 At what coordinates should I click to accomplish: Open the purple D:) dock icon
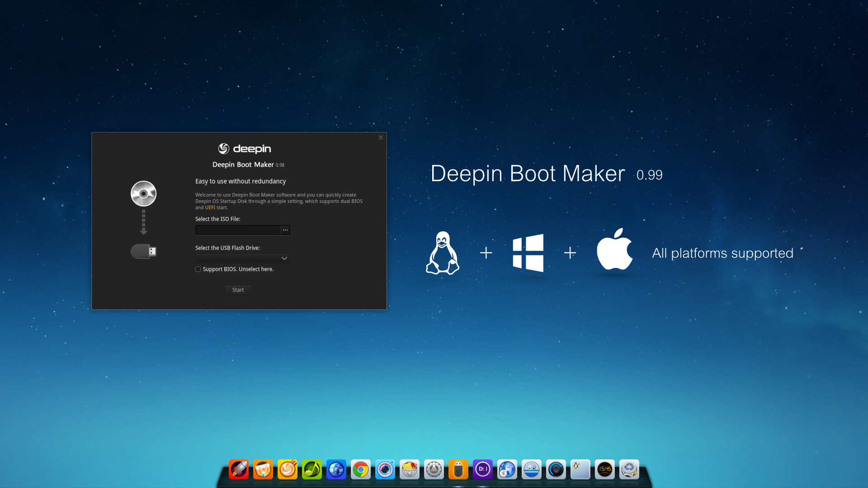pyautogui.click(x=482, y=469)
